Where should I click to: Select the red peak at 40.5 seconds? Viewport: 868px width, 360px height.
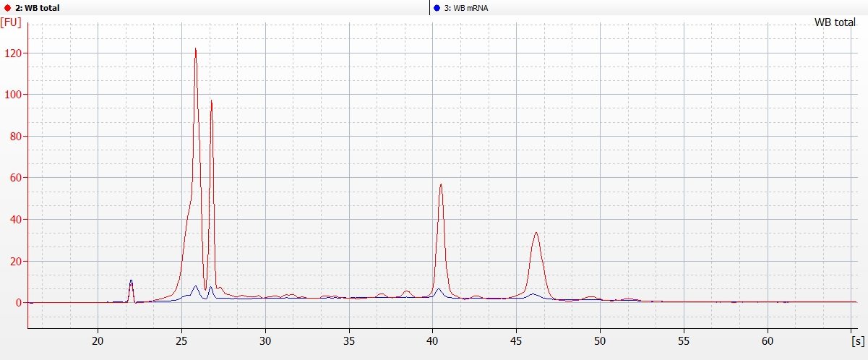440,186
